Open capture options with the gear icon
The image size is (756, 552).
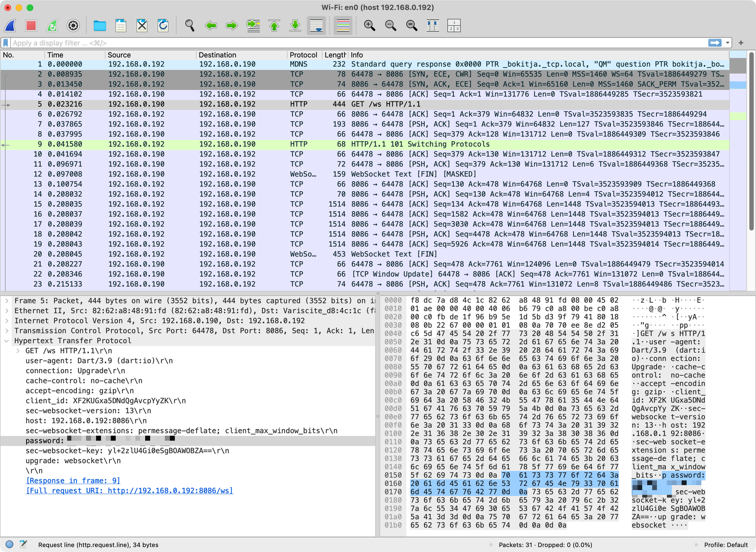(x=73, y=26)
